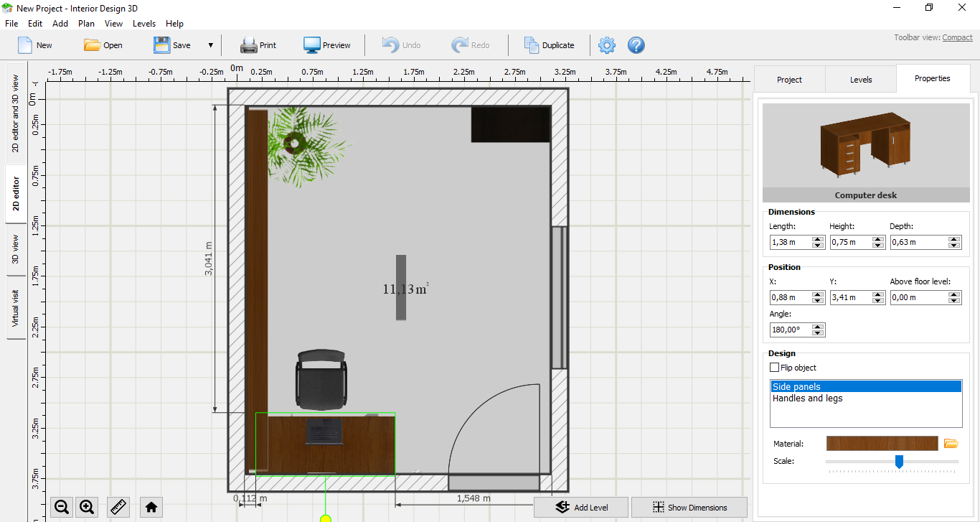The height and width of the screenshot is (522, 980).
Task: Increase the X position value
Action: click(818, 294)
